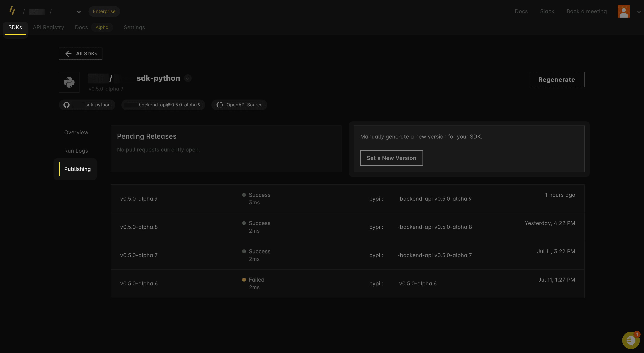
Task: Click the Enterprise plan badge
Action: (x=104, y=11)
